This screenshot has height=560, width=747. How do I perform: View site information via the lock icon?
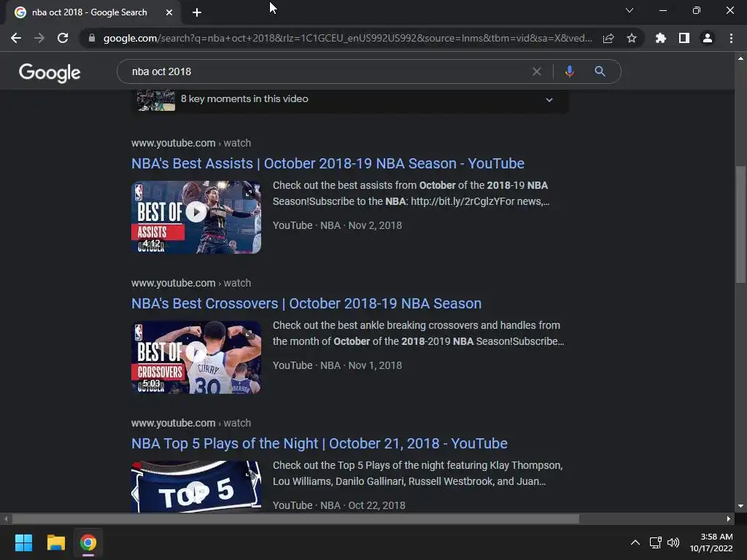click(91, 38)
